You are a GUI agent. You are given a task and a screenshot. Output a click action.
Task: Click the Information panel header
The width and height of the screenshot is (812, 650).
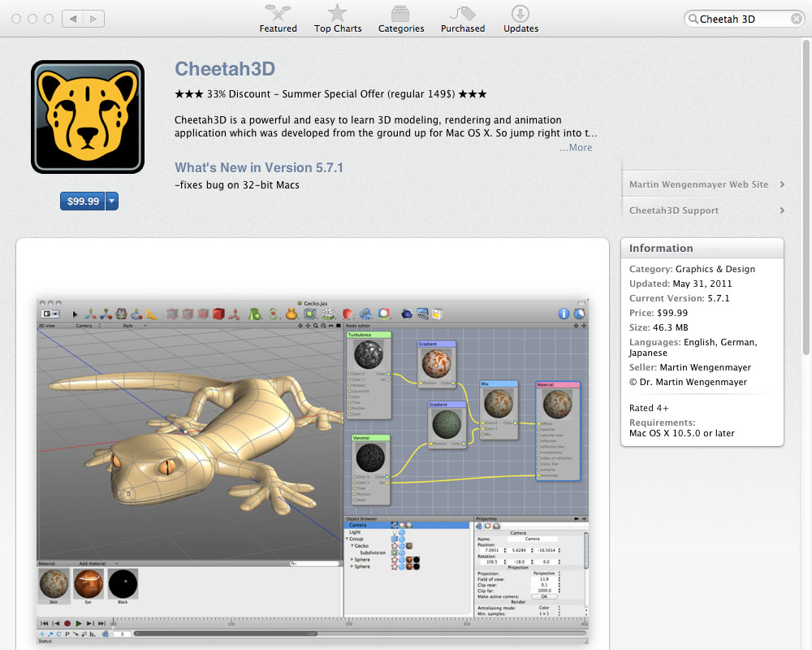[702, 249]
